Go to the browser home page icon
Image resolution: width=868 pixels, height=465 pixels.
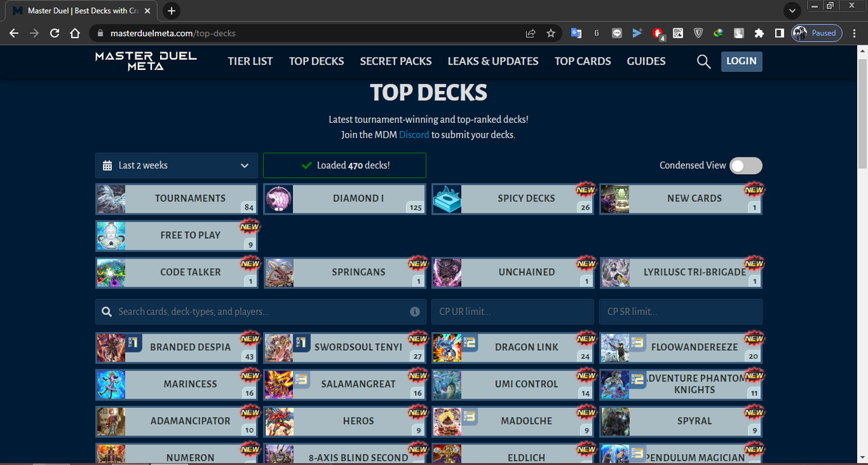tap(75, 33)
